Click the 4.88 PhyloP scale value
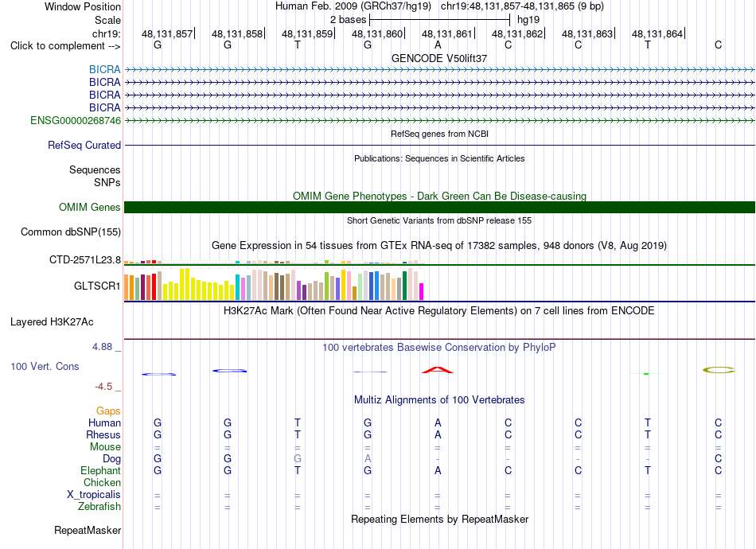Screen dimensions: 756x549 102,347
